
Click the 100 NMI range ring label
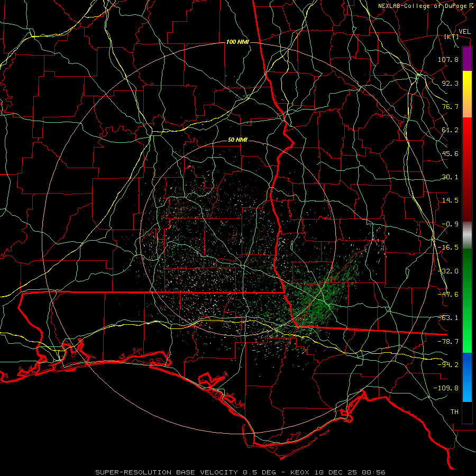point(237,42)
